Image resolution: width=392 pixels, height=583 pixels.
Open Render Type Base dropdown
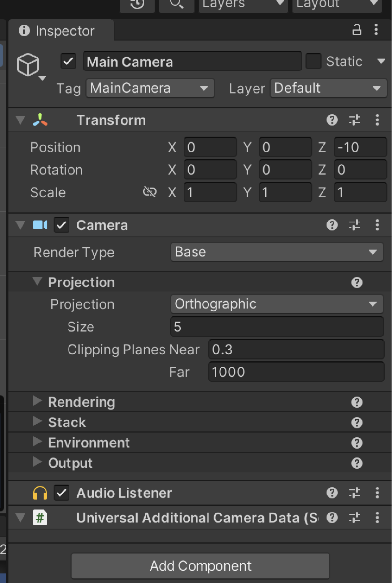point(277,252)
